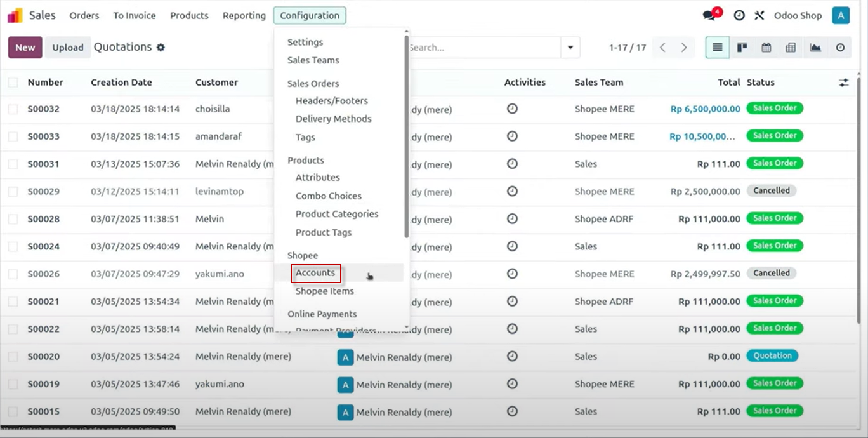Viewport: 868px width, 438px height.
Task: Open optional columns adjust icon
Action: pyautogui.click(x=843, y=83)
